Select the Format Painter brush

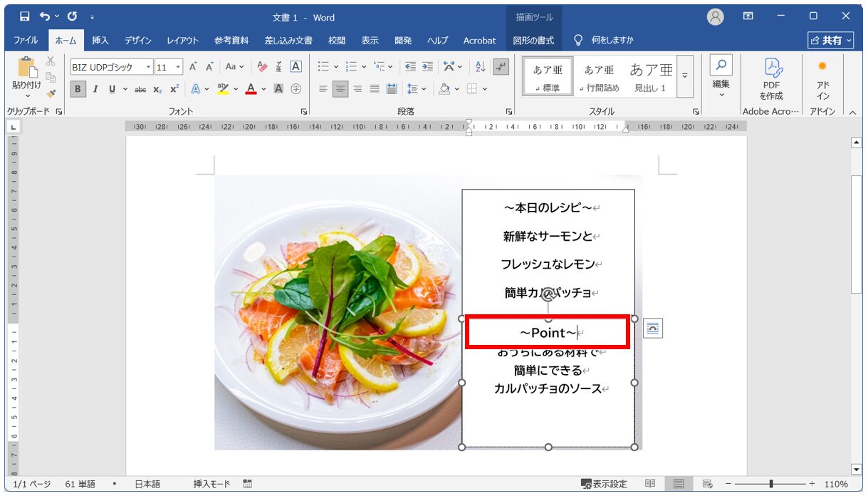click(x=51, y=93)
